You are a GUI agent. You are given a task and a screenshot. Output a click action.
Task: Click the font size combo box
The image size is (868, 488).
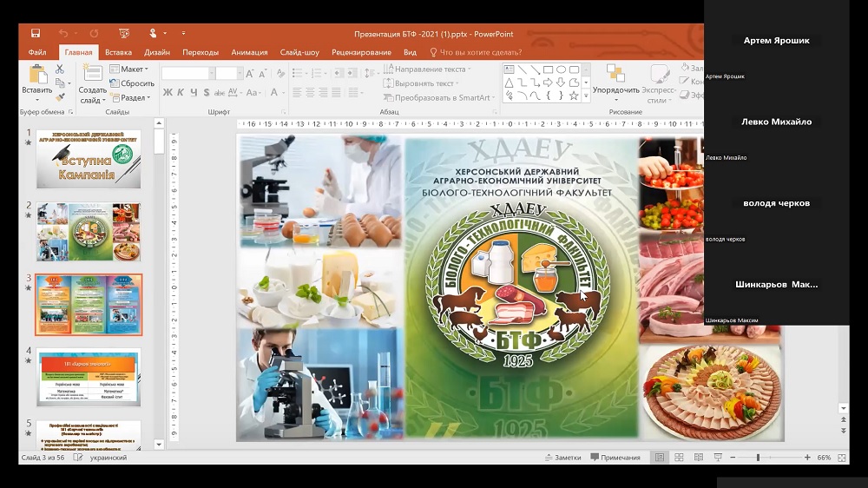(228, 73)
